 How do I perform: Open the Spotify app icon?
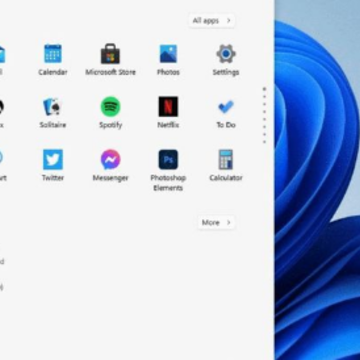(110, 107)
